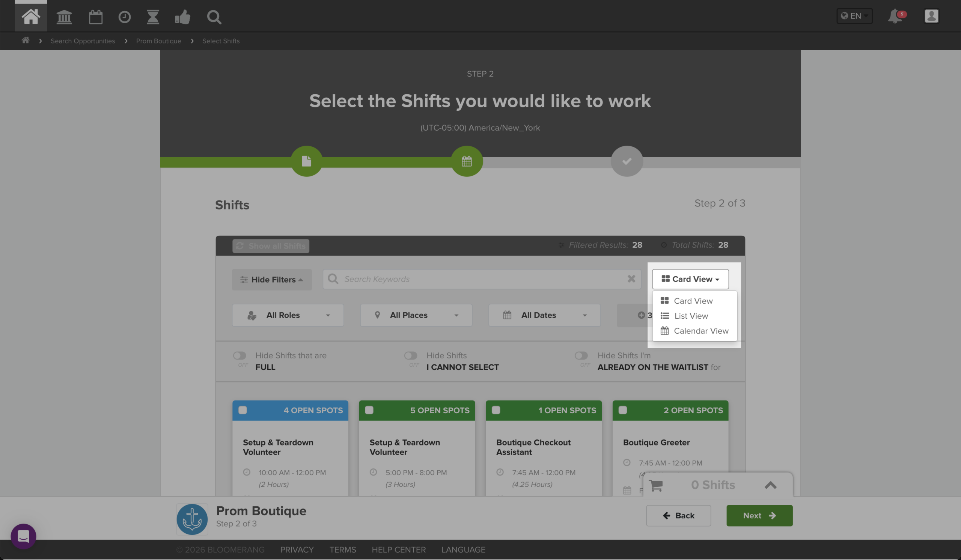Click the clock history icon in top bar
This screenshot has height=560, width=961.
pos(124,17)
